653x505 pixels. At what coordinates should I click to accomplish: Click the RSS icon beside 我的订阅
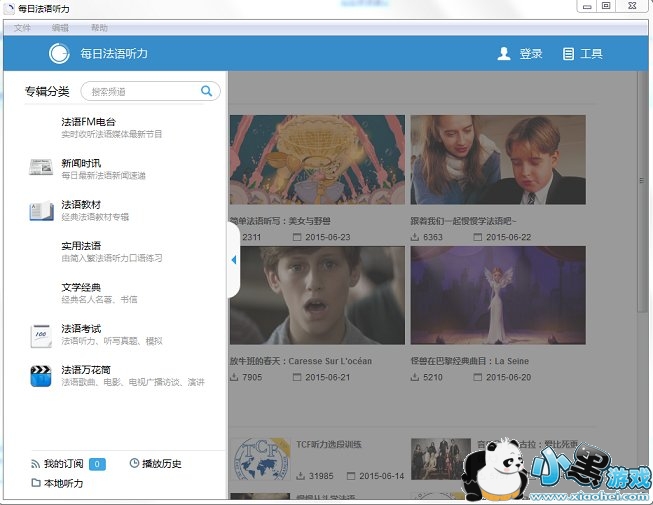pyautogui.click(x=35, y=464)
